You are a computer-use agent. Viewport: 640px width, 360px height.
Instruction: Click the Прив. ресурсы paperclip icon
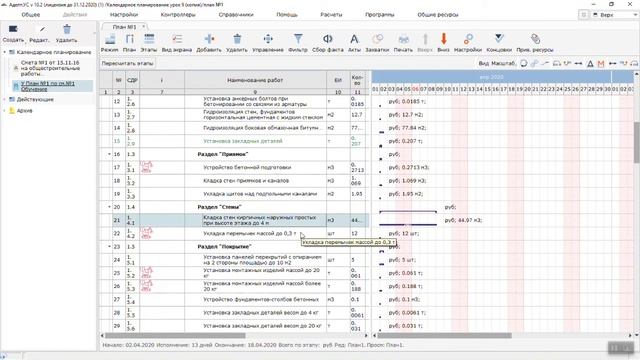[535, 39]
